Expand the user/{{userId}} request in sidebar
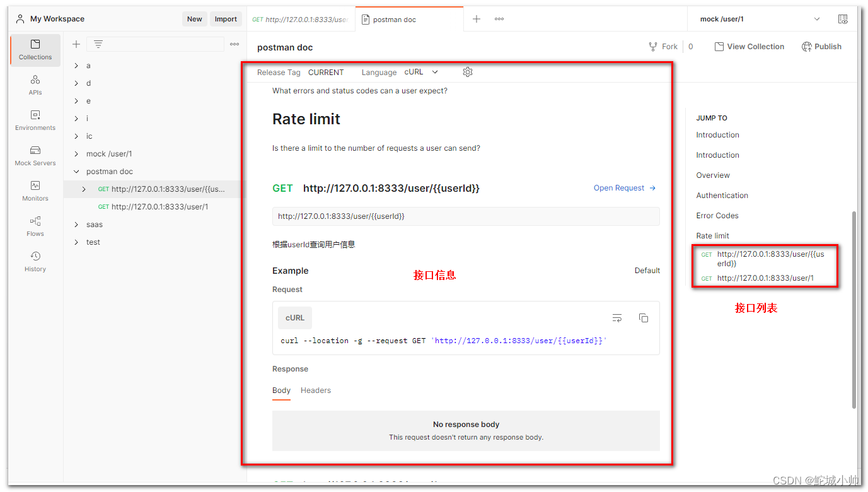Viewport: 868px width, 492px height. pyautogui.click(x=84, y=189)
